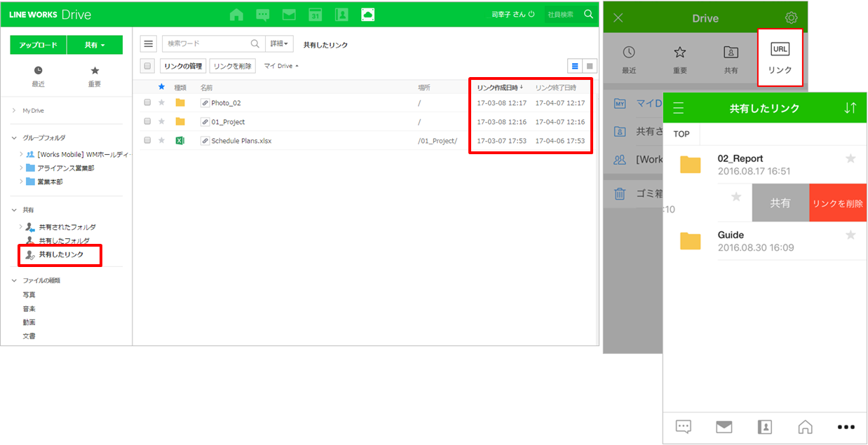Viewport: 868px width, 445px height.
Task: Open the 共有 green dropdown button
Action: [x=95, y=45]
